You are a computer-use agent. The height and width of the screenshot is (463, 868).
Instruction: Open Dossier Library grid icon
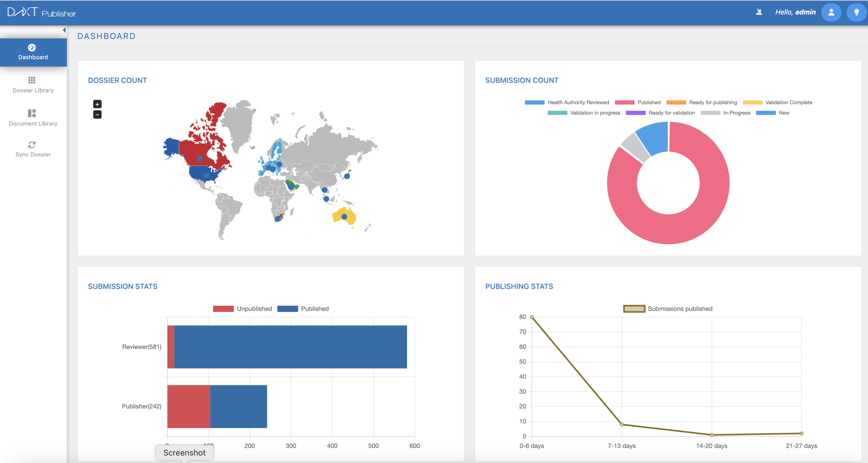pos(32,80)
